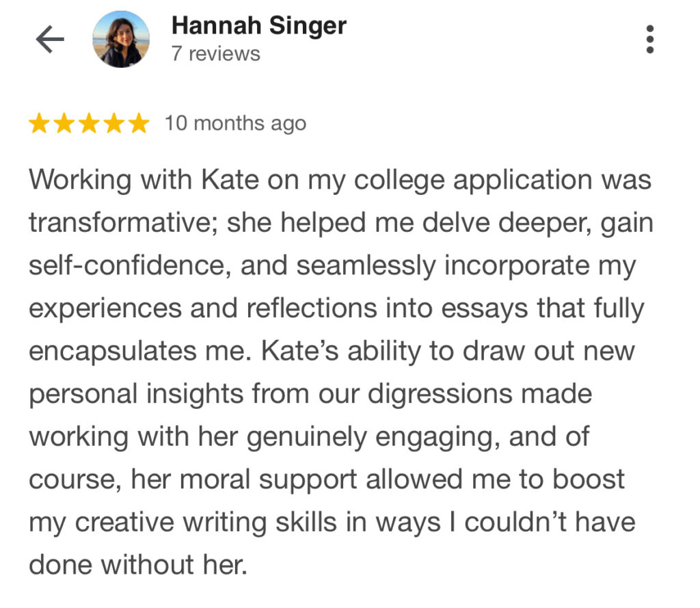Image resolution: width=700 pixels, height=608 pixels.
Task: Click the line starting Working with Kate
Action: coord(340,181)
